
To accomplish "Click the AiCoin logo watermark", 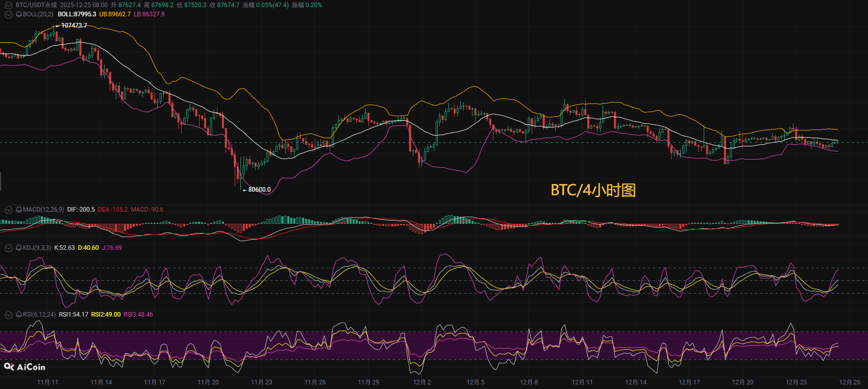I will click(x=24, y=367).
